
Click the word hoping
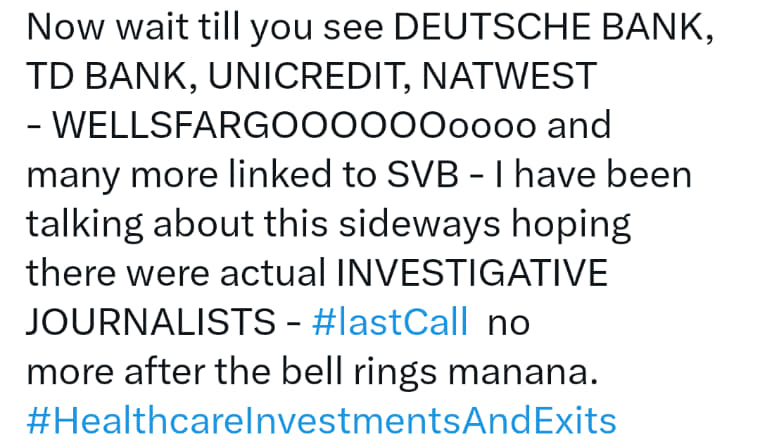(x=572, y=224)
